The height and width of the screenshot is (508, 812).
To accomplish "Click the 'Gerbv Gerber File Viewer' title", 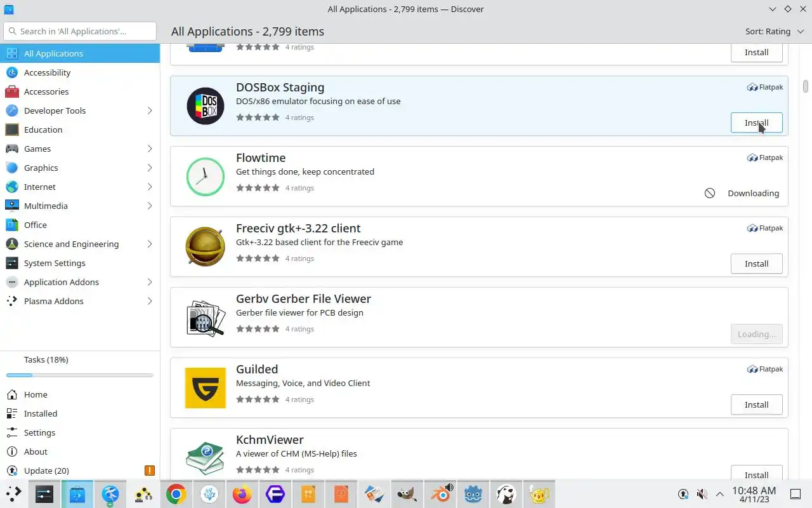I will point(303,298).
